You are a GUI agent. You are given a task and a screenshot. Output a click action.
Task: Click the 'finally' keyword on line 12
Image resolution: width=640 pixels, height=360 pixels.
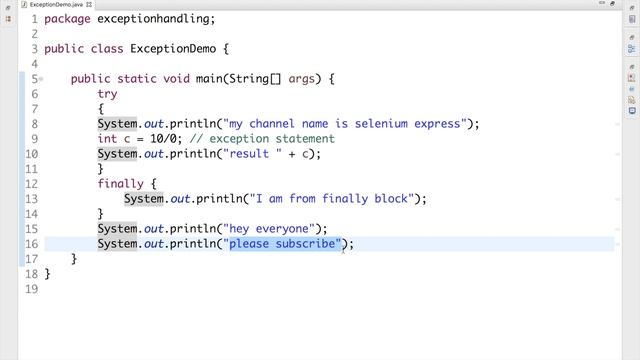(x=121, y=184)
